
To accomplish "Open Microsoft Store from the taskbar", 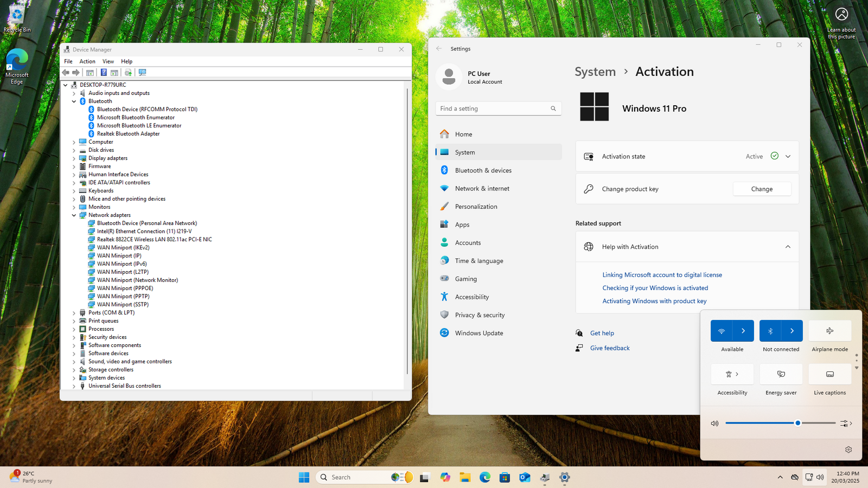I will coord(505,477).
